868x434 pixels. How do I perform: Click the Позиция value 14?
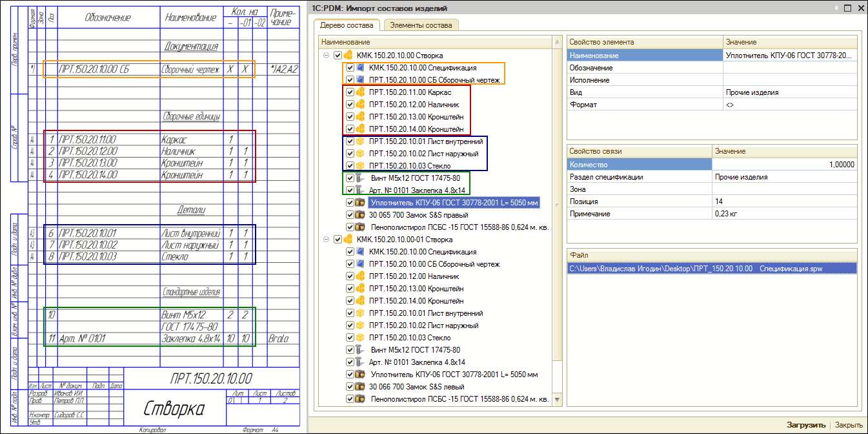785,201
